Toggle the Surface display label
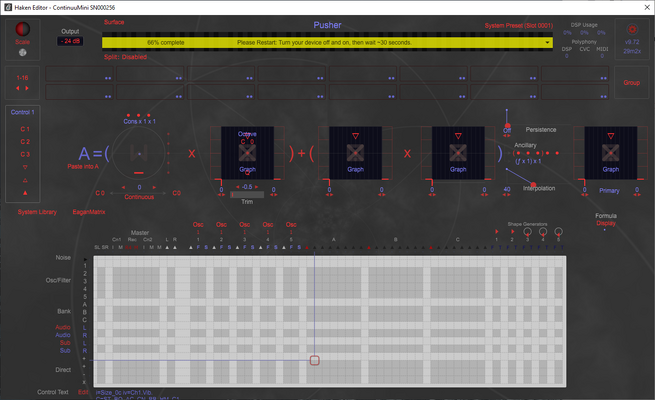 point(114,22)
